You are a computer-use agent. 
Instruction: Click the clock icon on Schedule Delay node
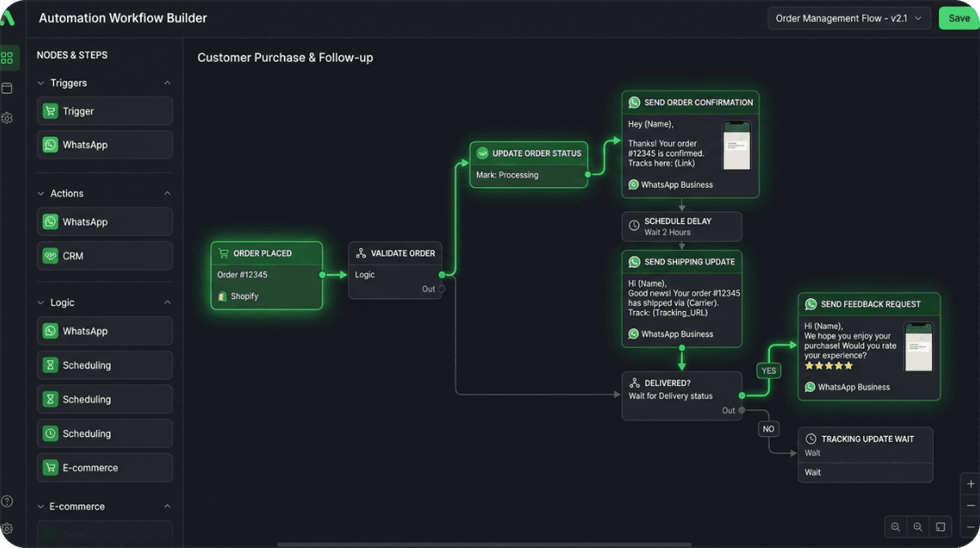(634, 226)
